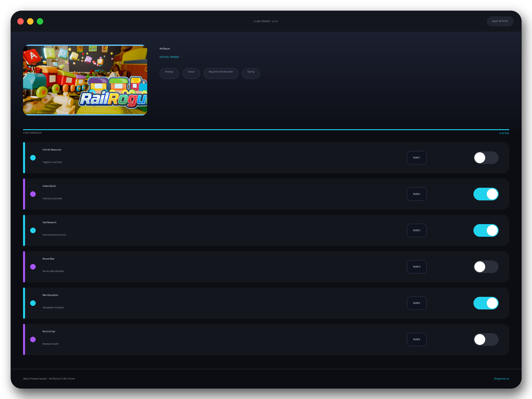Click the Reveal Map label

49,258
